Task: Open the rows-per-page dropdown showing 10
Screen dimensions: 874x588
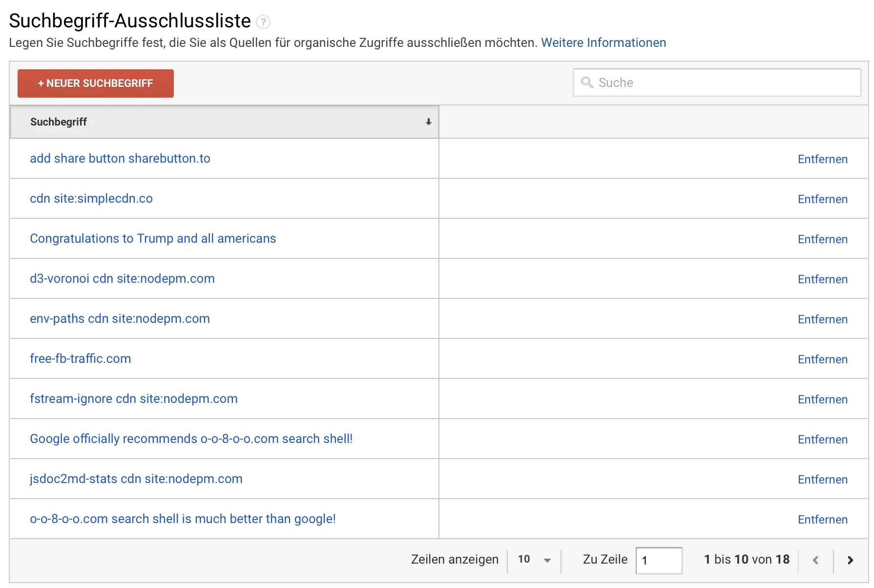Action: (x=534, y=560)
